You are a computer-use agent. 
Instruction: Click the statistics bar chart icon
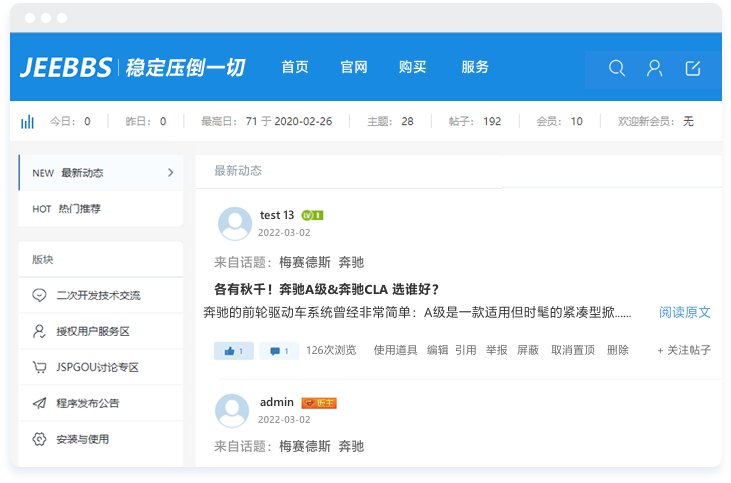[x=28, y=121]
